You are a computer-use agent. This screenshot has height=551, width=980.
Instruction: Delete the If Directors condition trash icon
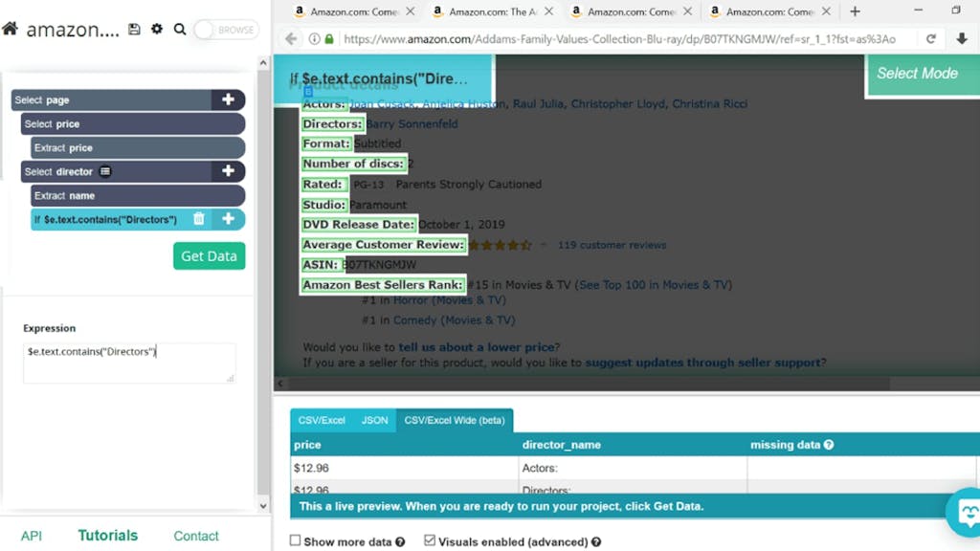tap(199, 219)
